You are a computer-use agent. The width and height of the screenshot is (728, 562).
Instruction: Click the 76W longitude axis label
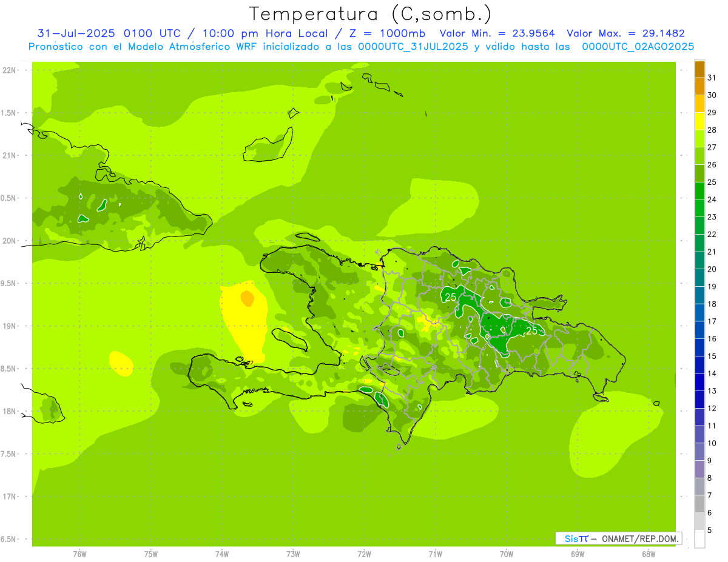(79, 554)
